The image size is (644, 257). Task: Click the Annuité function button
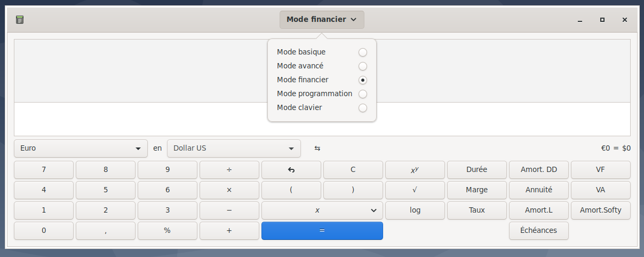click(x=538, y=190)
